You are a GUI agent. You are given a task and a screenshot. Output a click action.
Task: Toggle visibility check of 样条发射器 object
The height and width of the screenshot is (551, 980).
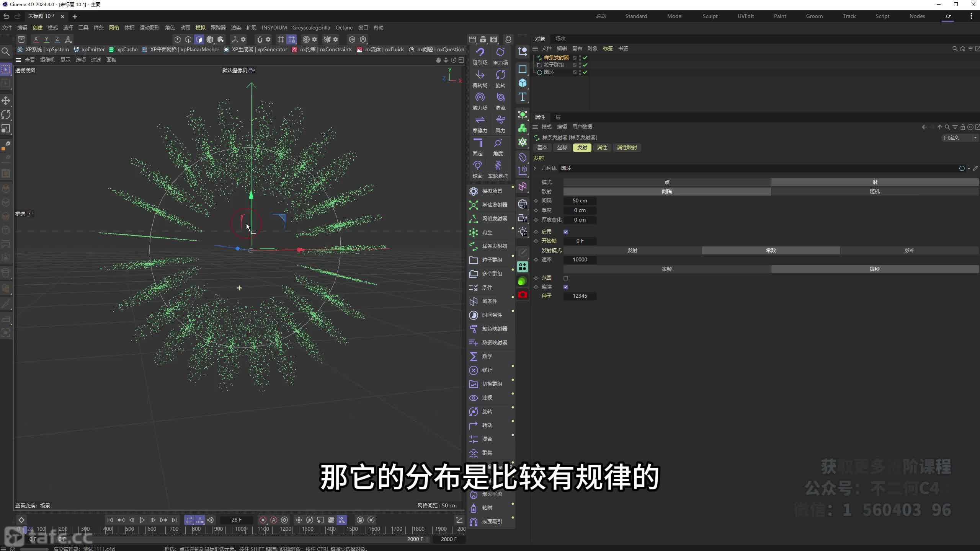point(585,57)
